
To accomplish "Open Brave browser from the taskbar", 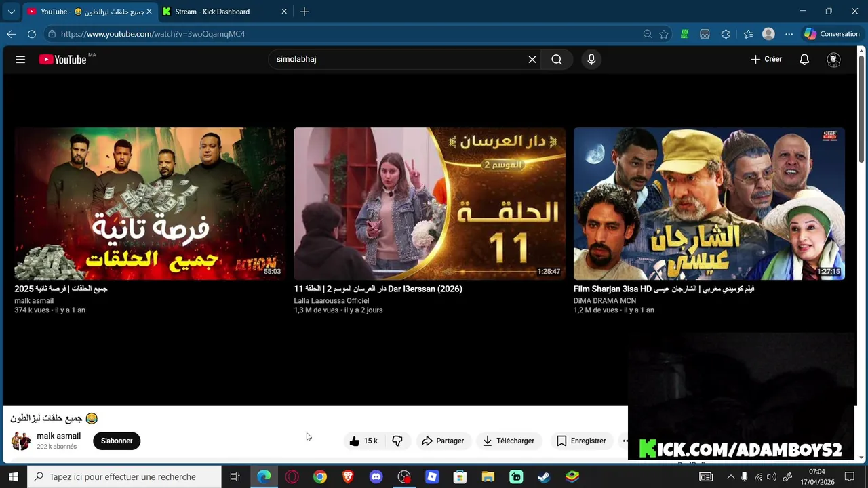I will click(x=348, y=476).
